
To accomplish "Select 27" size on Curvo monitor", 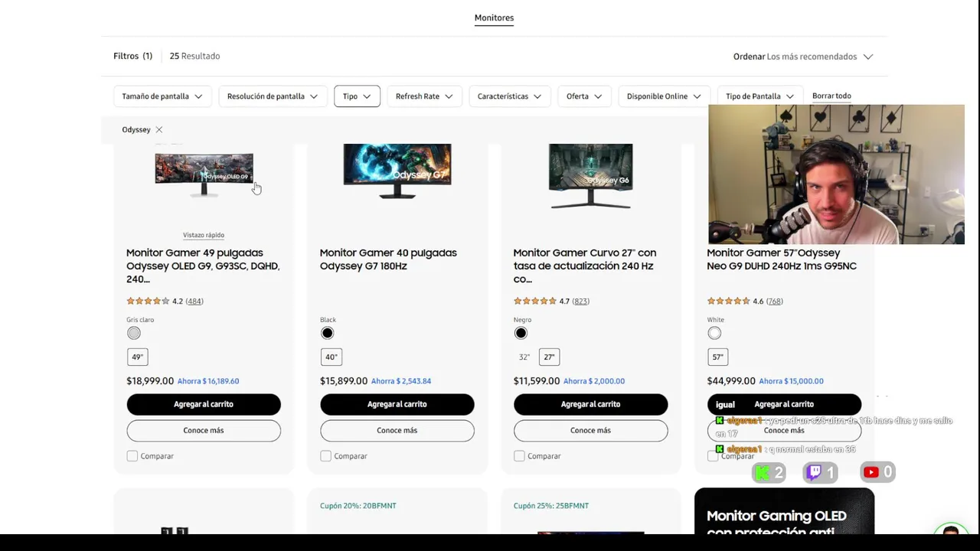I will coord(549,357).
